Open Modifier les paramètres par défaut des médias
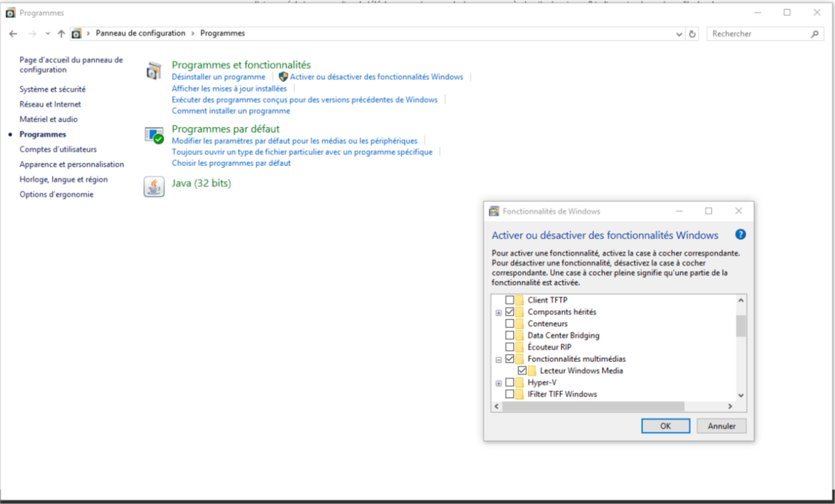The width and height of the screenshot is (835, 504). coord(295,141)
